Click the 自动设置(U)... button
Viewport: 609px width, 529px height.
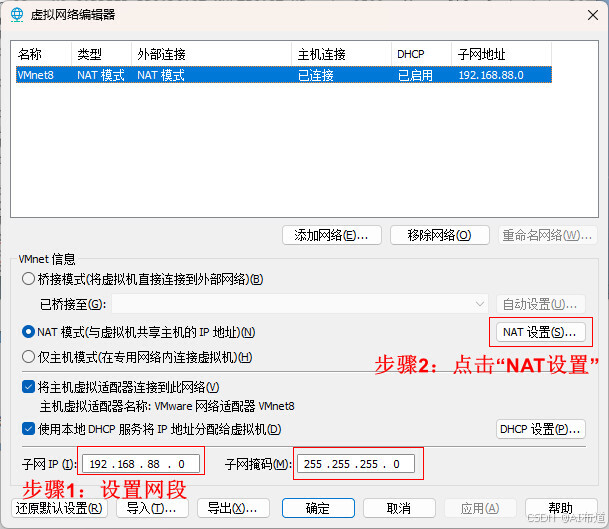point(540,304)
